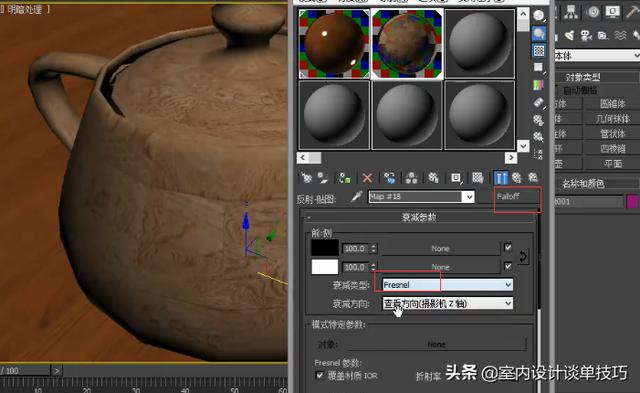
Task: Swap front and side colors
Action: [x=523, y=257]
